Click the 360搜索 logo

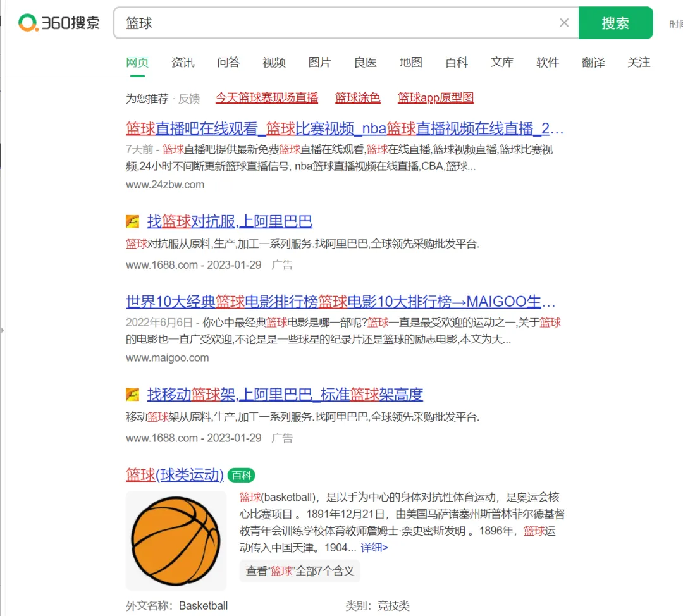(x=59, y=23)
